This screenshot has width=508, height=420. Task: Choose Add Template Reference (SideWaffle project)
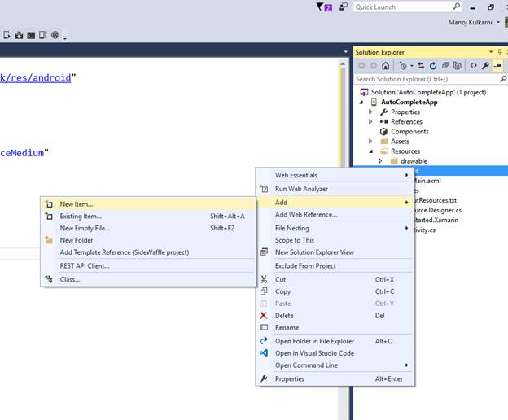coord(148,252)
